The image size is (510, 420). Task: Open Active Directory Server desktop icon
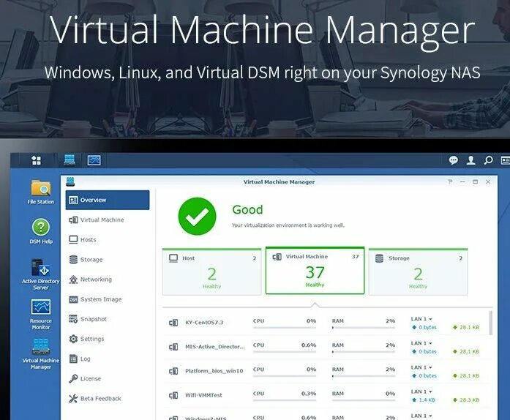[41, 274]
